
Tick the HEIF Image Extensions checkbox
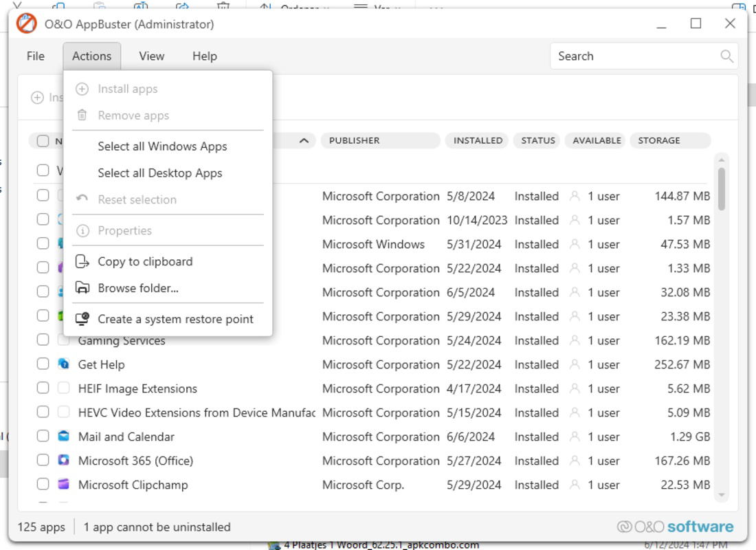click(43, 388)
